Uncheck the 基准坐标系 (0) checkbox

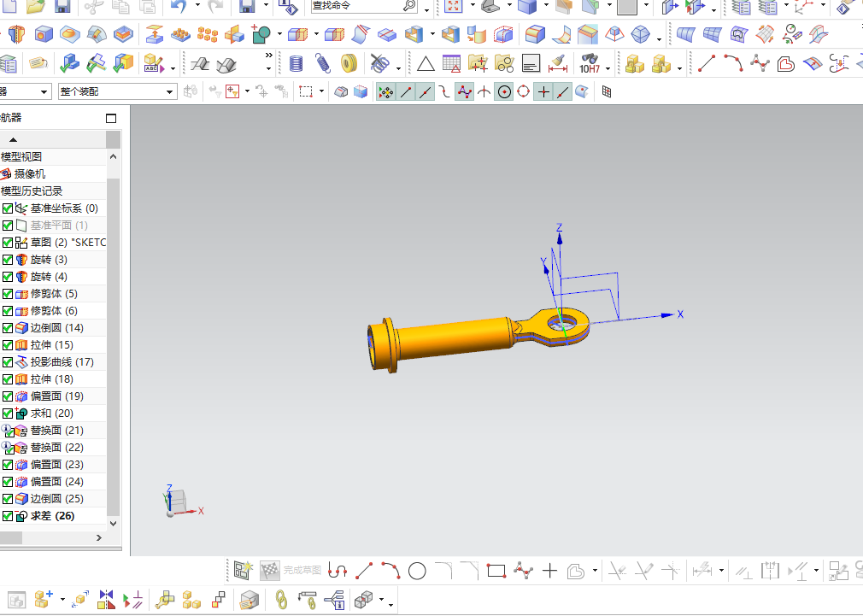8,208
